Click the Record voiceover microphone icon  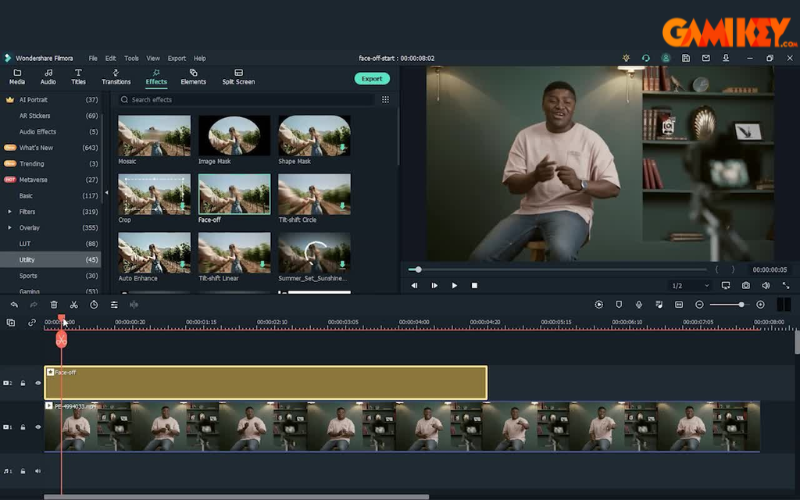point(639,305)
